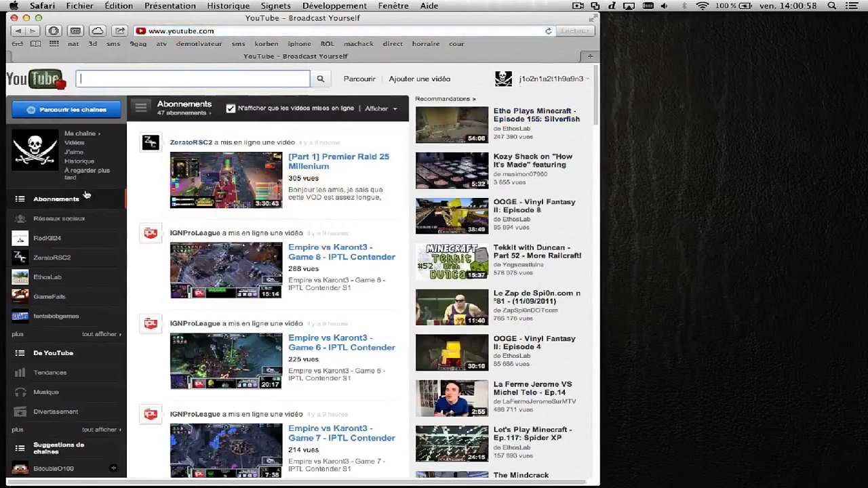Show bookmarks with the open book icon
Viewport: 868px width, 488px height.
(35, 44)
